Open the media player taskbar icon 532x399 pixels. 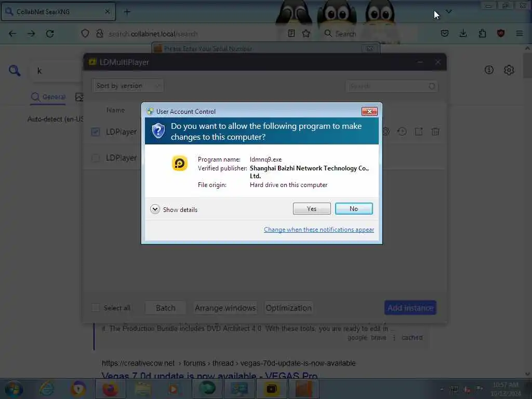click(x=175, y=389)
